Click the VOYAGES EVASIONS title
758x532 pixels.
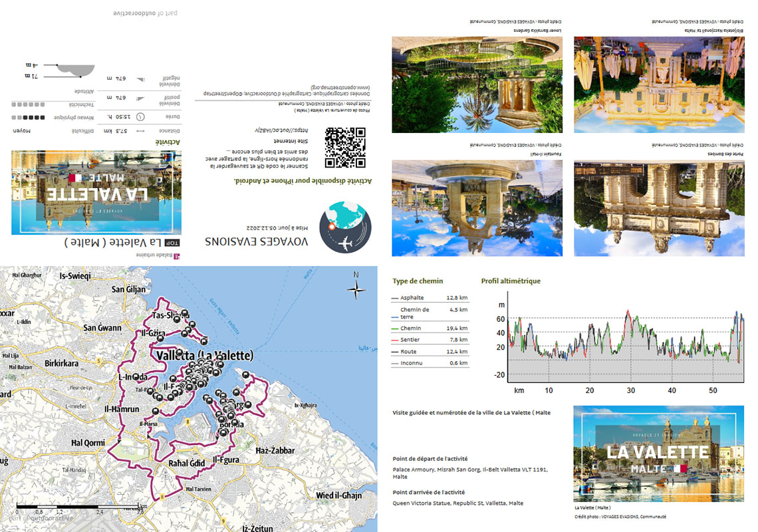point(256,241)
